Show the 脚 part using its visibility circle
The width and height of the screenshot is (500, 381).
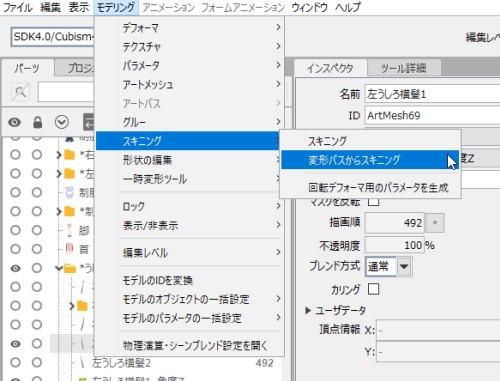point(15,230)
